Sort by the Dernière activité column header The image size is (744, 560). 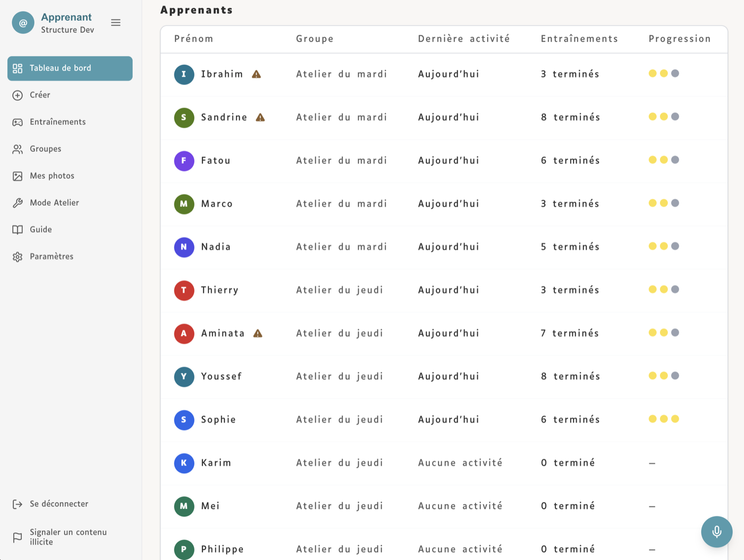click(x=464, y=38)
